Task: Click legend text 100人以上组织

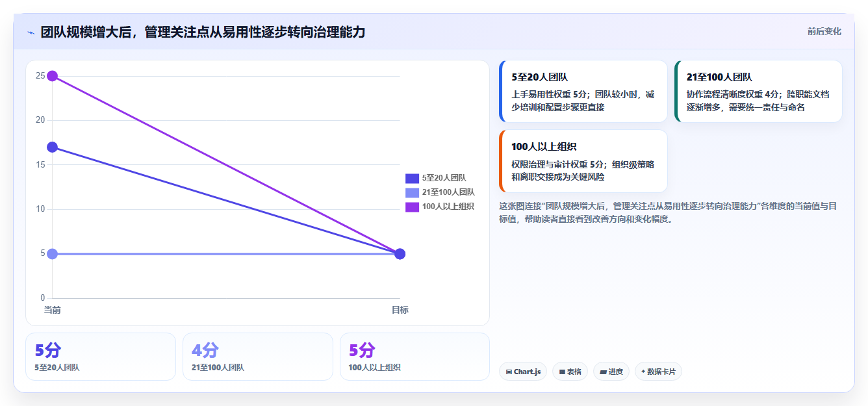Action: (448, 207)
